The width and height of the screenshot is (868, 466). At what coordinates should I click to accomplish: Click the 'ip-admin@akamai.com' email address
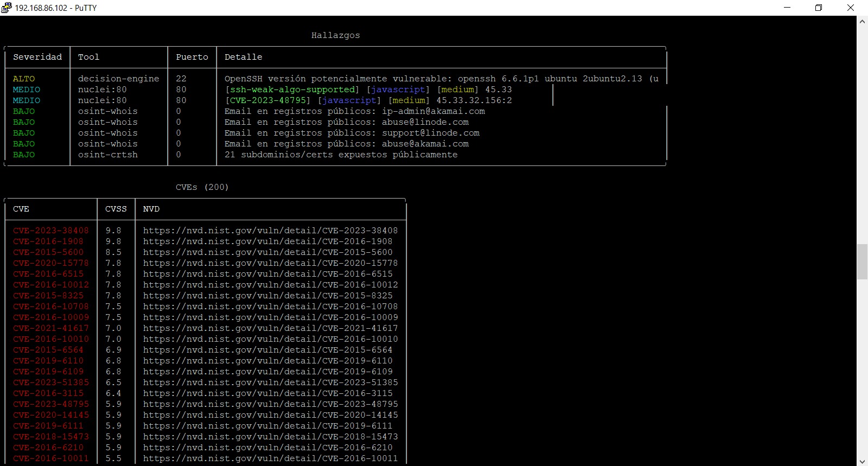coord(433,111)
